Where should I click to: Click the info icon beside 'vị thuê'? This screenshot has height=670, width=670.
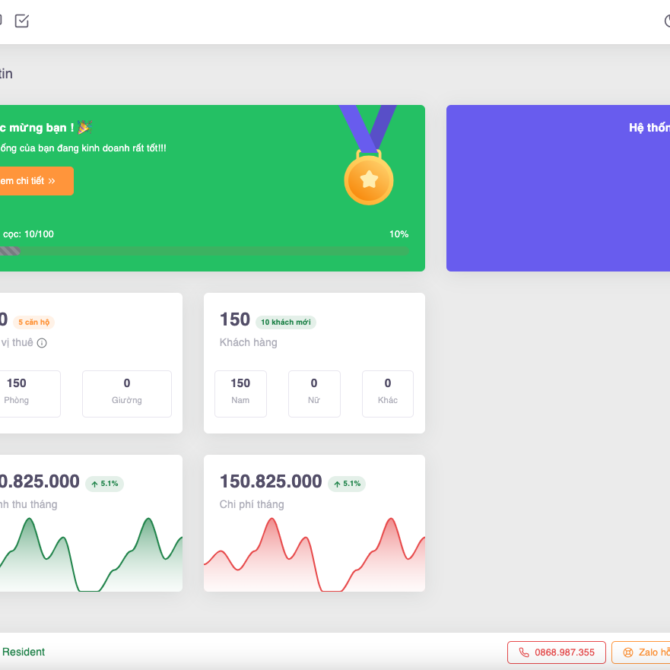click(42, 343)
